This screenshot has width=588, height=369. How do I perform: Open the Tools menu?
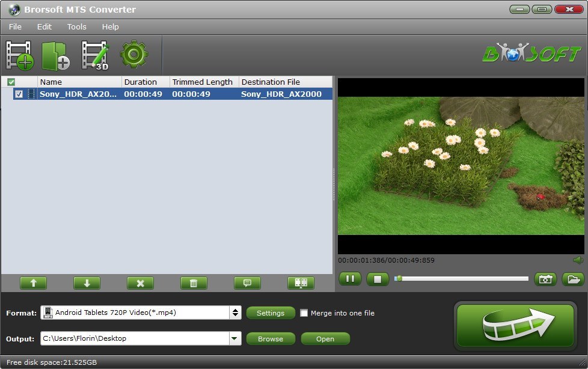click(x=77, y=27)
